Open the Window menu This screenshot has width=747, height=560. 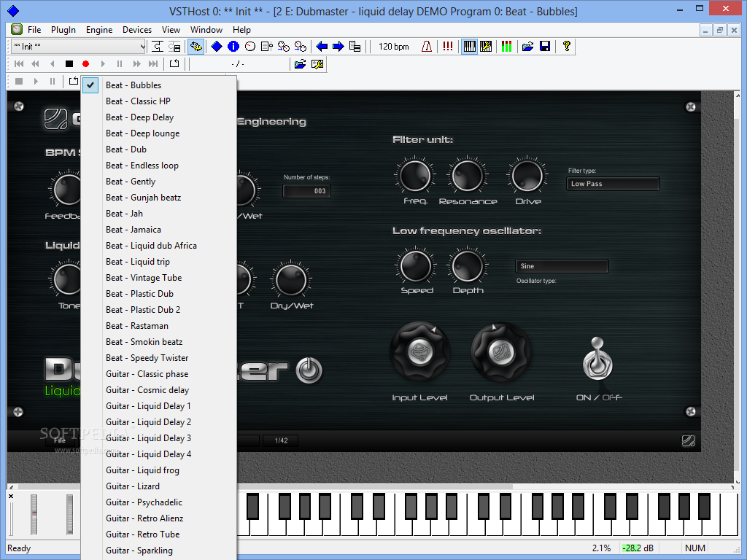[206, 29]
